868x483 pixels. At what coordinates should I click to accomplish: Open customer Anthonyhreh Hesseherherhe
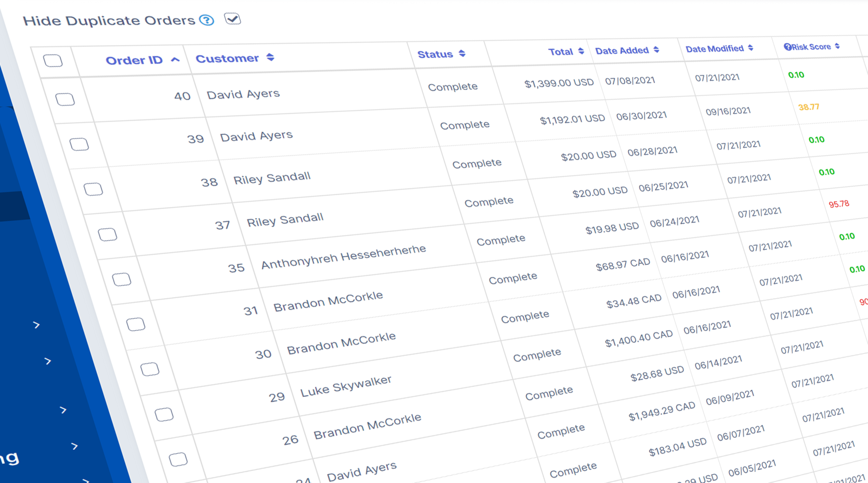click(344, 257)
